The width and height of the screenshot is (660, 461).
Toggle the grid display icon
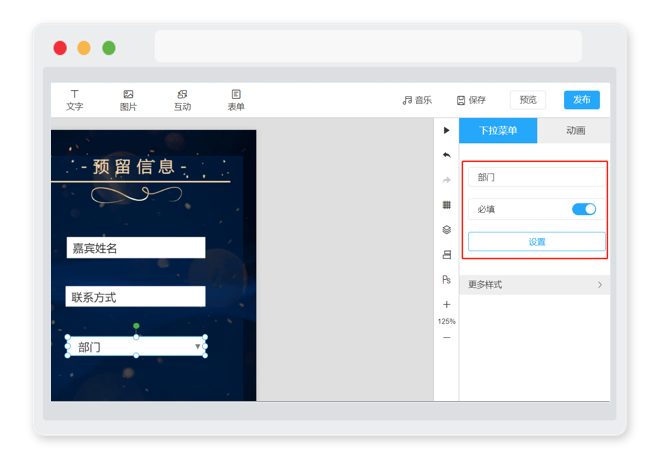click(x=447, y=205)
